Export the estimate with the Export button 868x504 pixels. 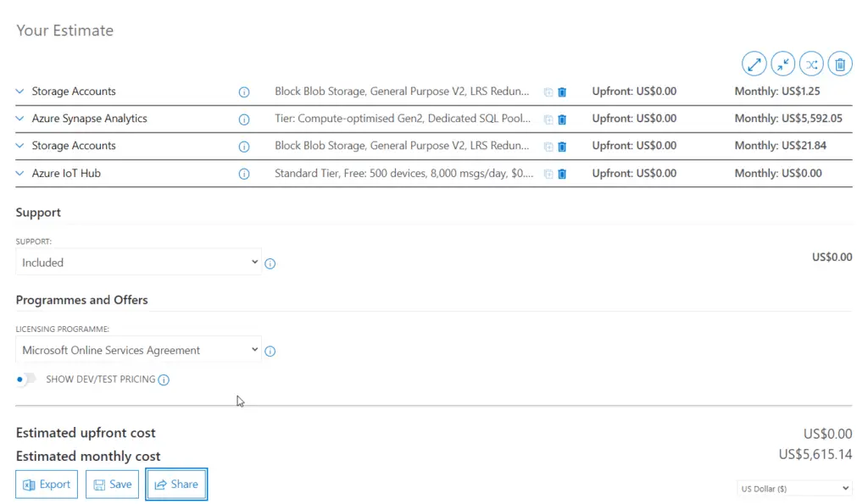[x=47, y=484]
